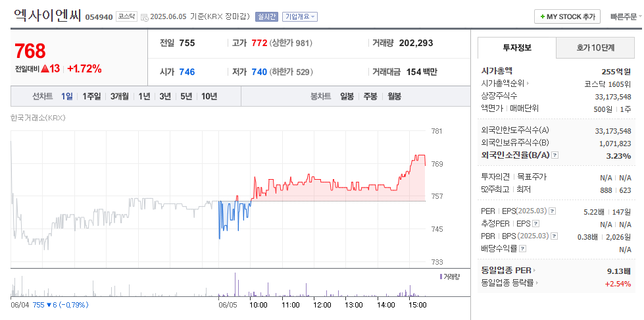Show the 월봉 candlestick chart
Viewport: 644px width, 320px height.
[x=394, y=97]
